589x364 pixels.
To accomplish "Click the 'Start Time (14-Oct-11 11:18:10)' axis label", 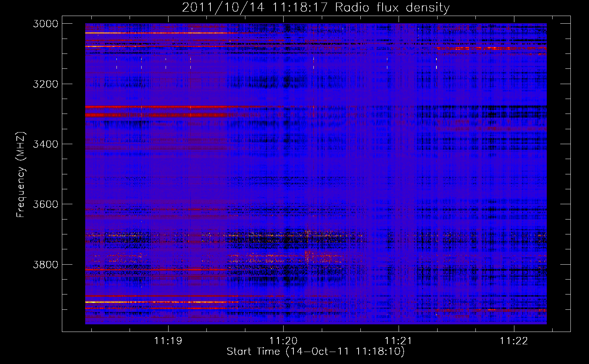I will (x=316, y=352).
